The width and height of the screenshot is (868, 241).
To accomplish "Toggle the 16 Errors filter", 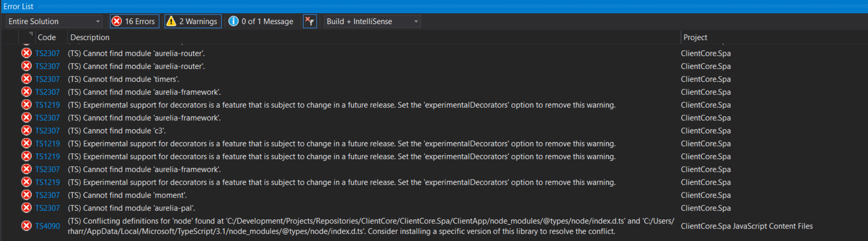I will [x=134, y=21].
